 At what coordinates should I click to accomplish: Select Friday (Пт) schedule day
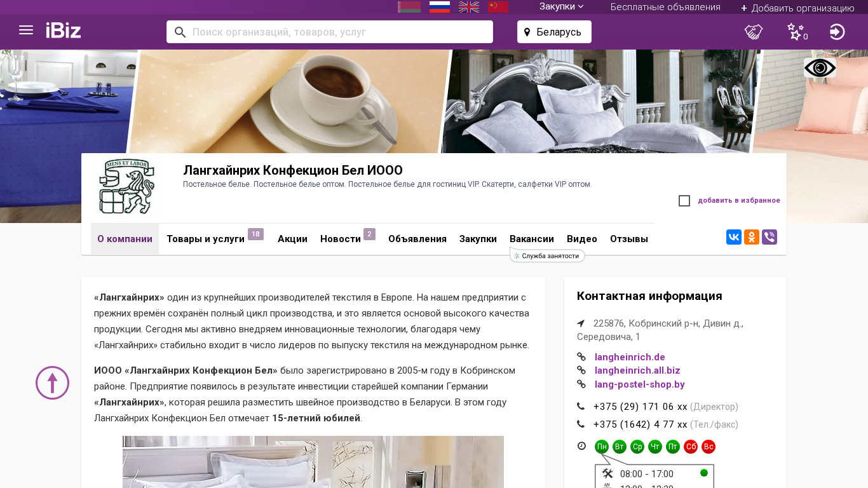[x=673, y=447]
